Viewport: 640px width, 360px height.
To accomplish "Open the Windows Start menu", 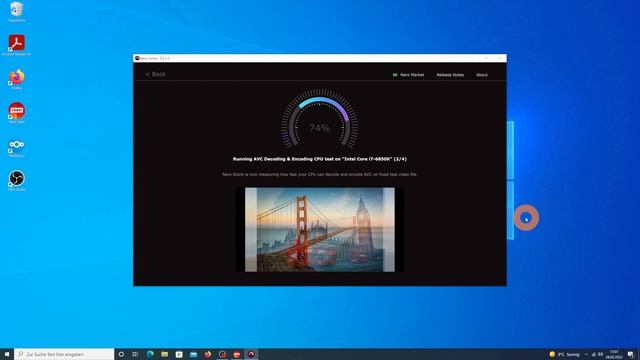I will pyautogui.click(x=7, y=354).
